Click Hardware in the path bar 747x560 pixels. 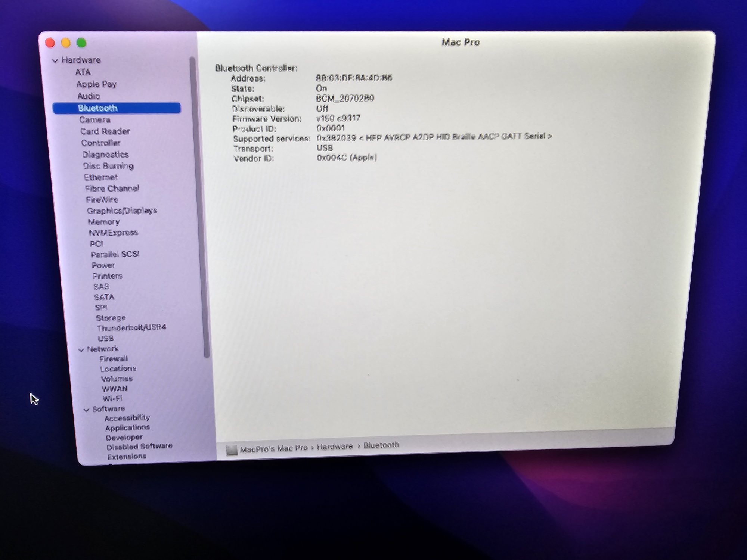tap(335, 447)
